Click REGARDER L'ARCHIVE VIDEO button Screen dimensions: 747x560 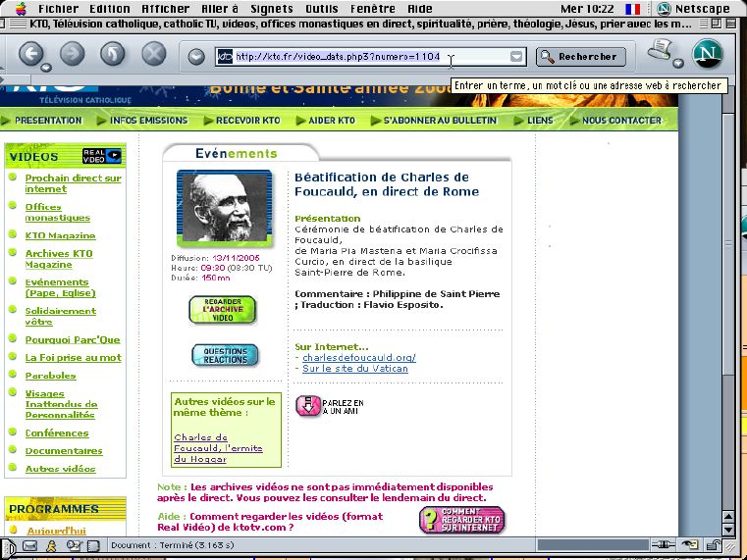223,310
